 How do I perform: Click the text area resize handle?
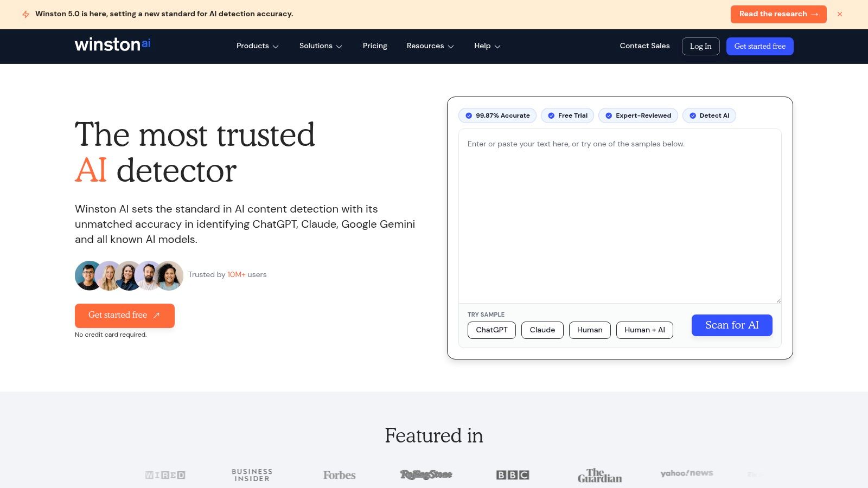pyautogui.click(x=778, y=300)
